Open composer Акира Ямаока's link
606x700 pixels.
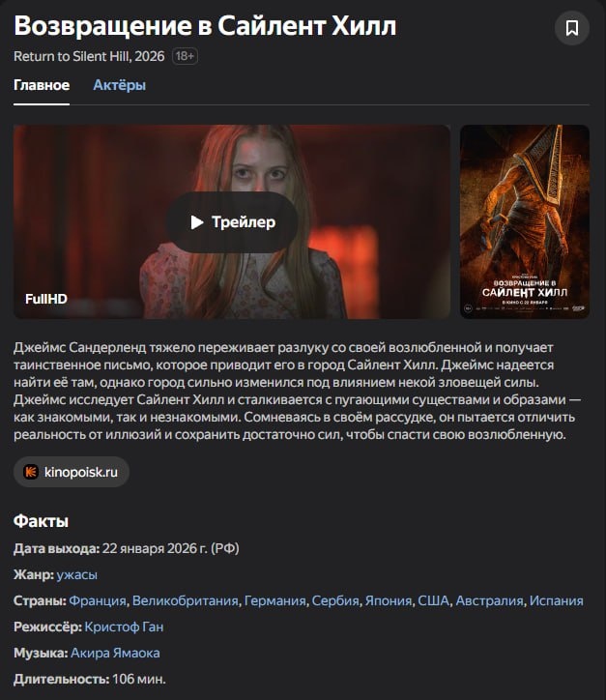click(x=115, y=654)
